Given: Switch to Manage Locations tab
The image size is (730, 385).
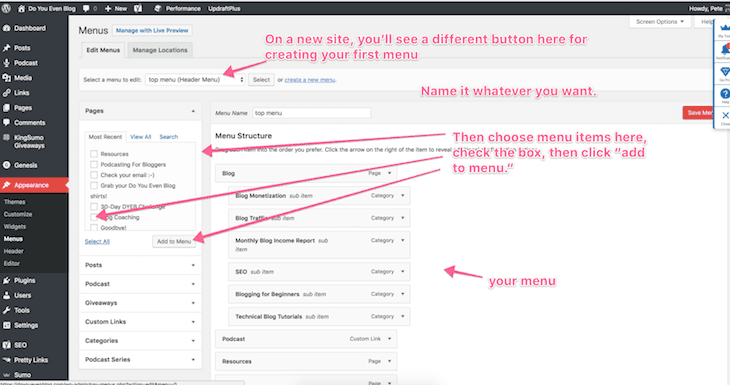Looking at the screenshot, I should pos(160,50).
